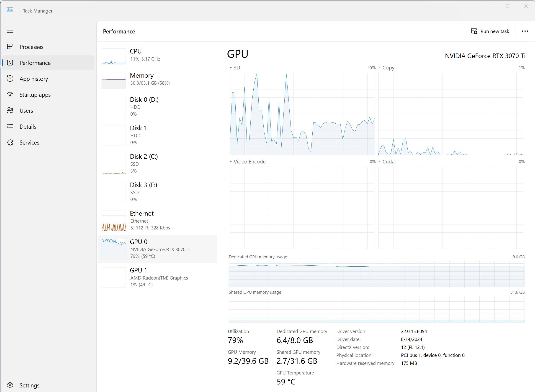
Task: Change the Video Encode graph dropdown
Action: (x=247, y=162)
